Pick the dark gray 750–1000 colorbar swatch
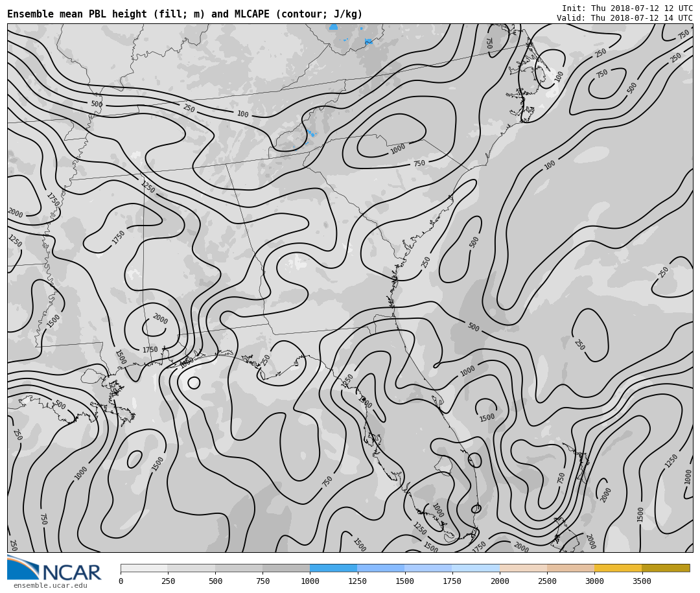 click(286, 568)
